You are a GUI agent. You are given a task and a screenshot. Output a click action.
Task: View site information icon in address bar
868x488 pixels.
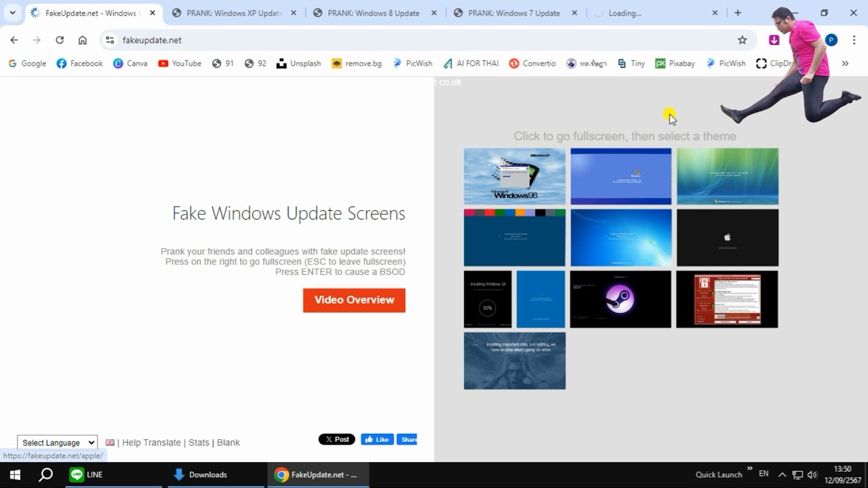pyautogui.click(x=110, y=40)
